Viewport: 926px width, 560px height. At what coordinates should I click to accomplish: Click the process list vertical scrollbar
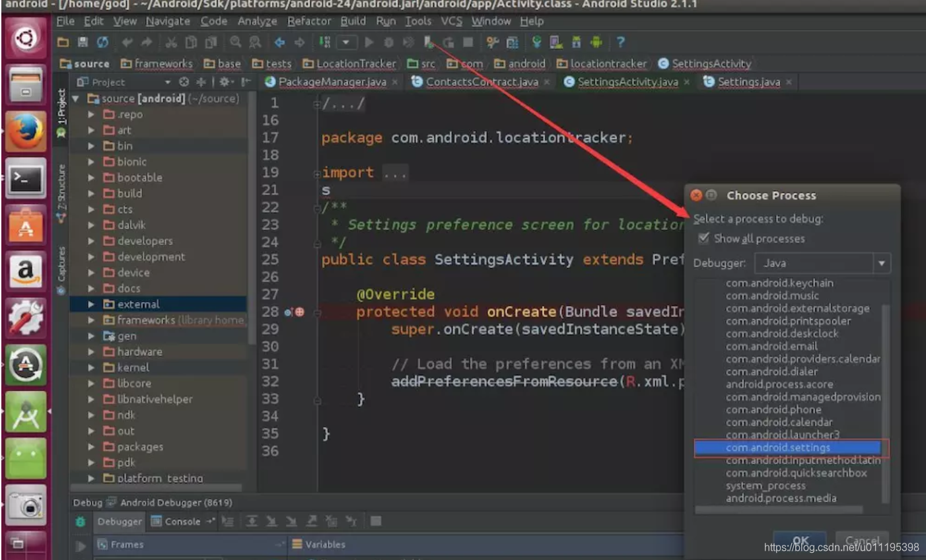pos(885,403)
